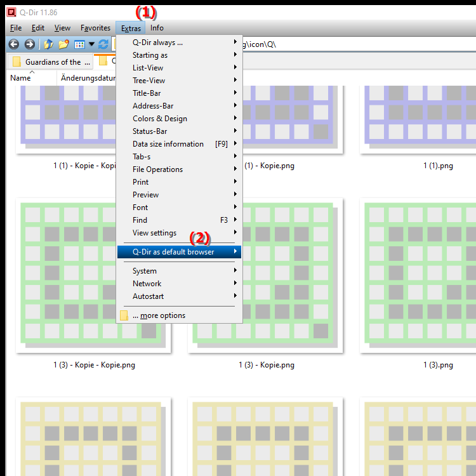The image size is (476, 476).
Task: Click '... more options' menu entry
Action: click(179, 315)
